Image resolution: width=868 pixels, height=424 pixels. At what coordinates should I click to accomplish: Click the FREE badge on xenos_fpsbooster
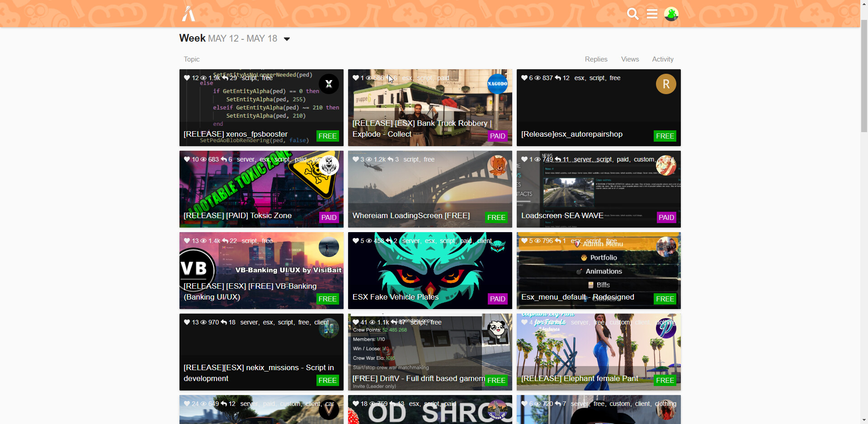pos(327,136)
